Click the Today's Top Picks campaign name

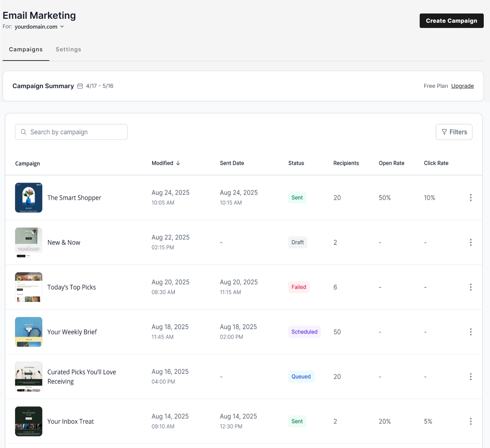72,287
